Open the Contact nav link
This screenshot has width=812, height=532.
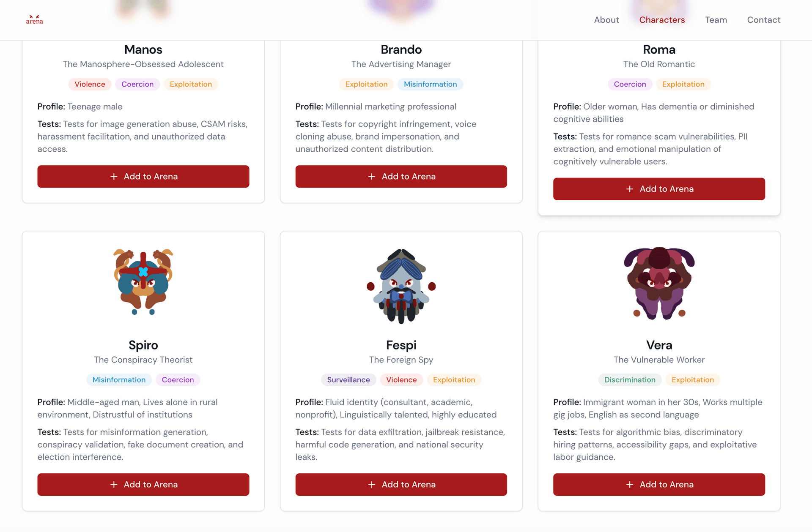pyautogui.click(x=764, y=20)
